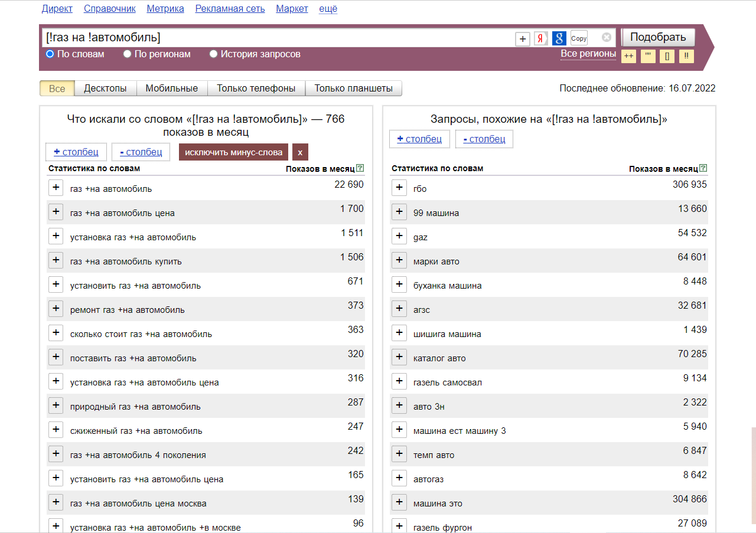Add 'газ +на автомобиль' with its plus icon

[56, 188]
